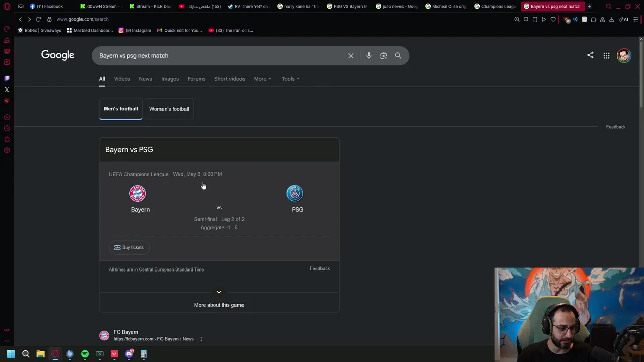Click the PSG team crest

(x=295, y=194)
